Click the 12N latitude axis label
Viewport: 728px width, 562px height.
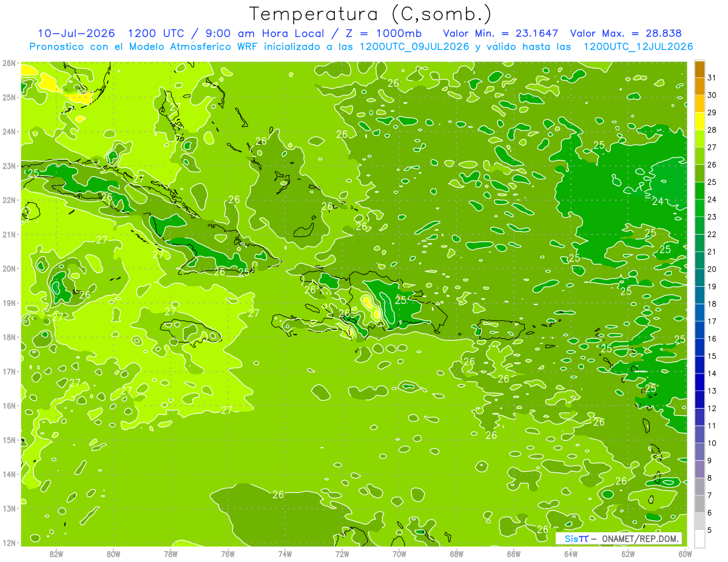pyautogui.click(x=9, y=543)
